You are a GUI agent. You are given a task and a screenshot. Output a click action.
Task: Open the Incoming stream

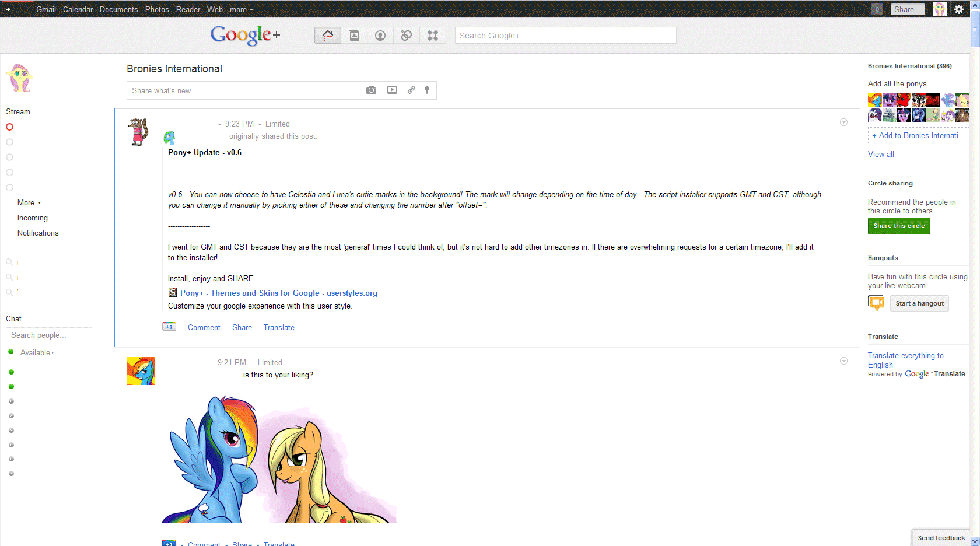33,218
